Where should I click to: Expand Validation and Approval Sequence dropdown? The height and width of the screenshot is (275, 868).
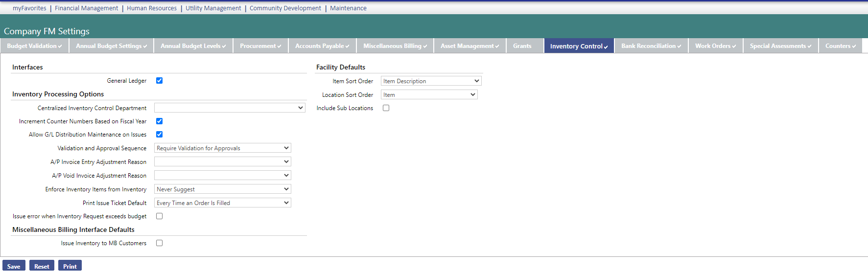coord(222,148)
